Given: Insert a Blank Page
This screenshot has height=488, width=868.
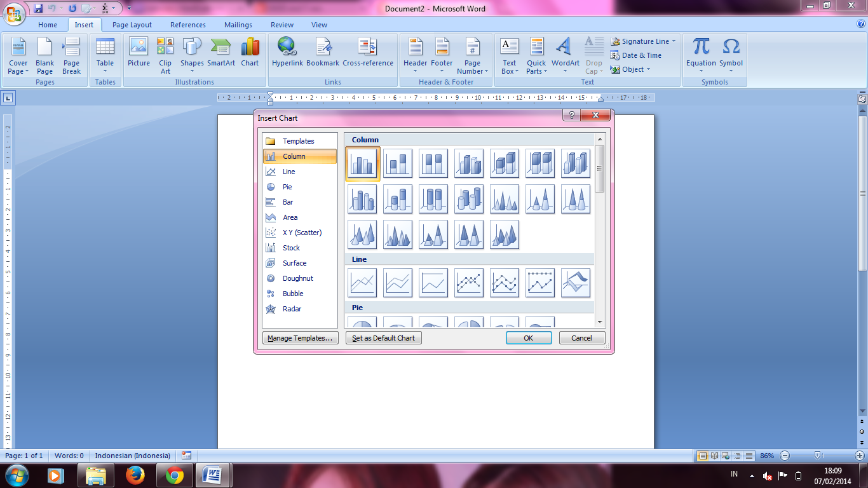Looking at the screenshot, I should click(x=44, y=56).
